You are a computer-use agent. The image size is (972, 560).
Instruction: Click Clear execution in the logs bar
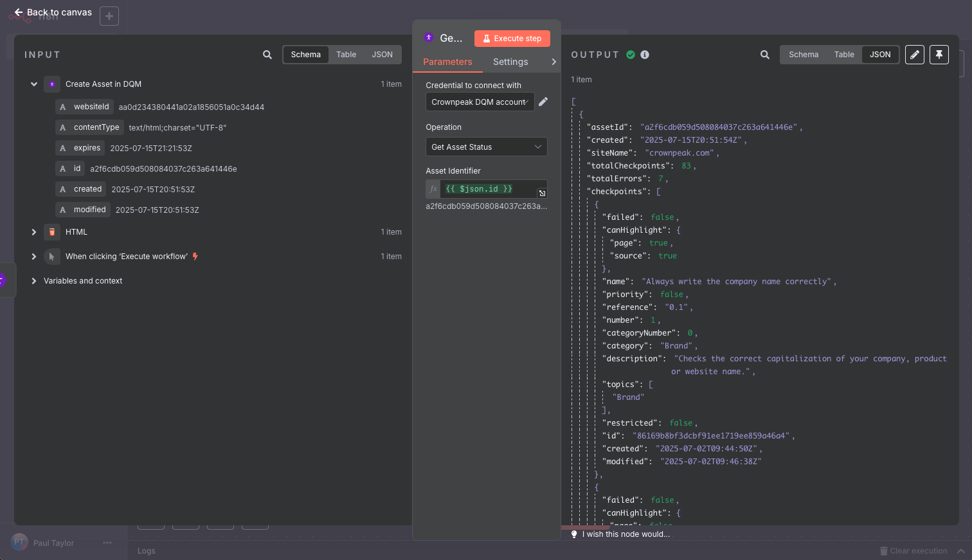point(913,551)
